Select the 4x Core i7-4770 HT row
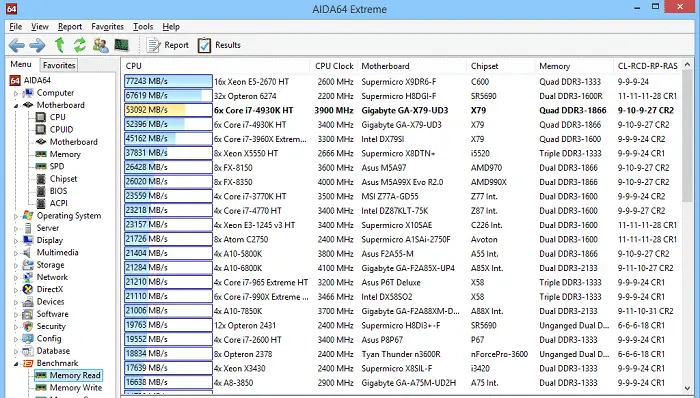 click(x=402, y=211)
